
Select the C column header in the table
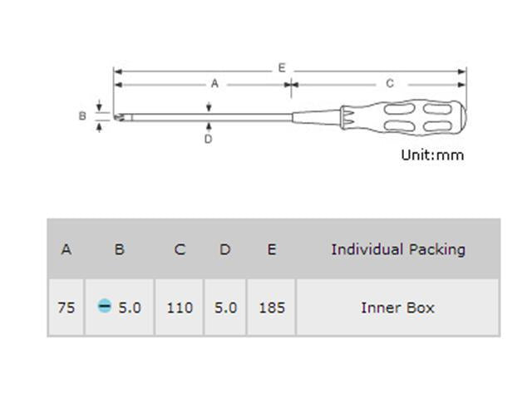(x=180, y=249)
